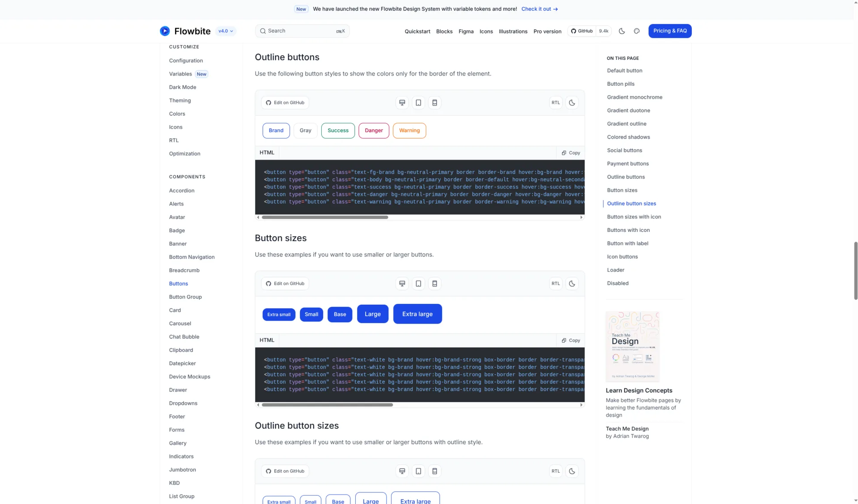Open Quickstart in top navigation

click(417, 31)
